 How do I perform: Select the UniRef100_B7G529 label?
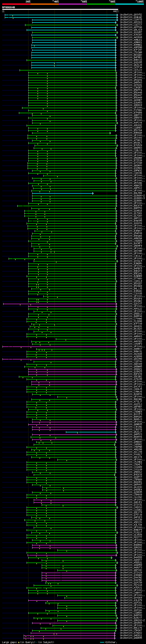[x=131, y=145]
